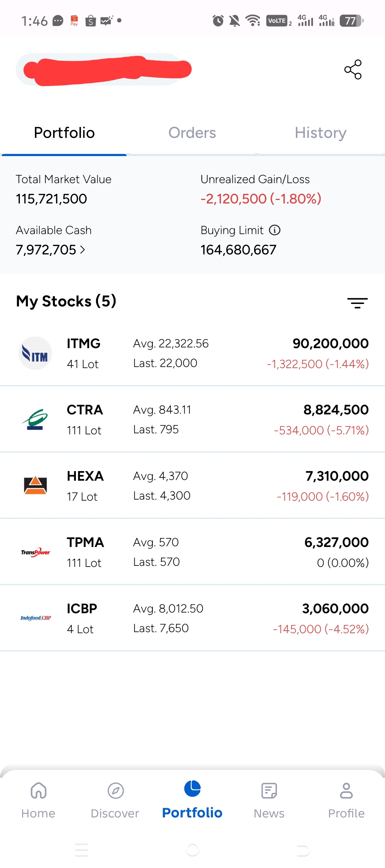This screenshot has height=868, width=385.
Task: Open ITMG stock holding row
Action: (192, 353)
